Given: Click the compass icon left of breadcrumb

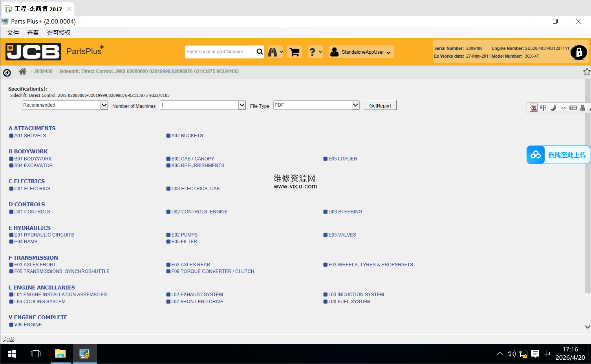Looking at the screenshot, I should click(7, 73).
